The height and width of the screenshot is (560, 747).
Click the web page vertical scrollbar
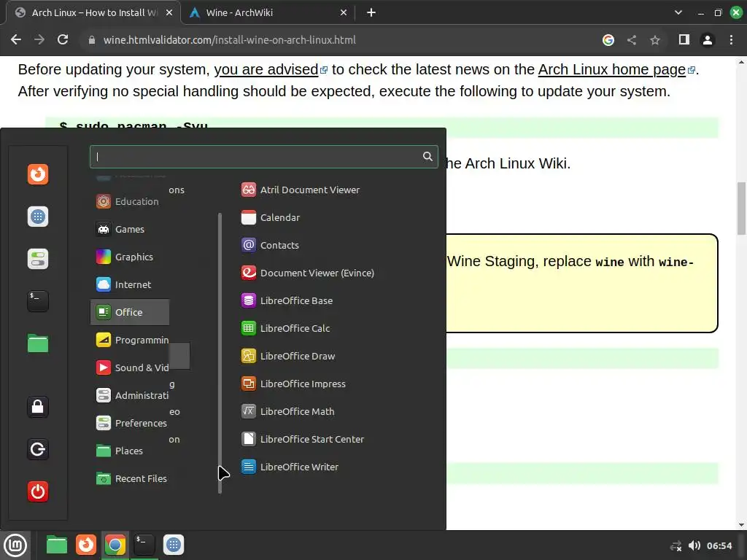741,208
